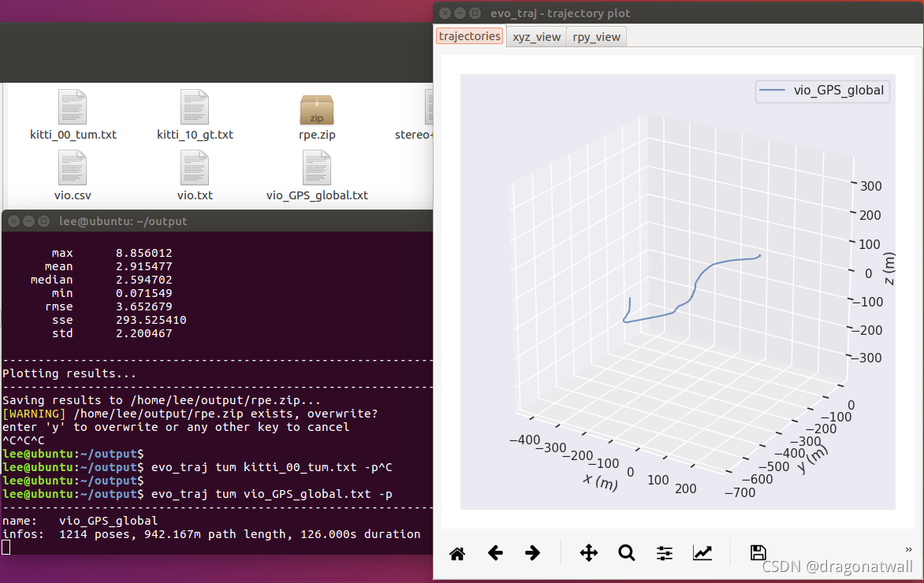Click the 'std 2.200467' terminal line
The height and width of the screenshot is (583, 924).
(112, 333)
